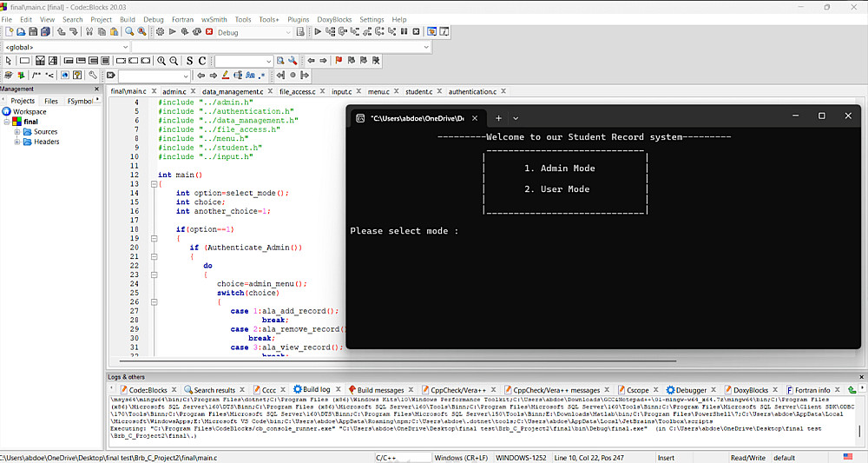Expand the Sources folder in tree
868x463 pixels.
point(16,132)
